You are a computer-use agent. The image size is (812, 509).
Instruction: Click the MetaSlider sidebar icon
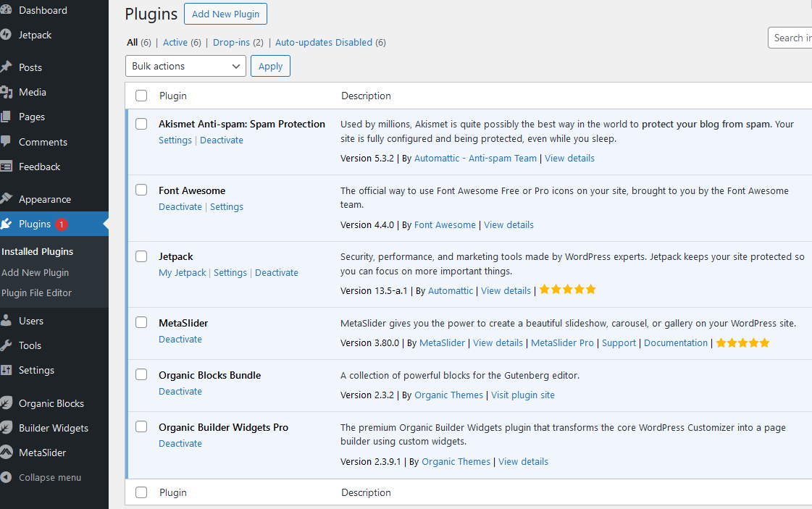(6, 453)
